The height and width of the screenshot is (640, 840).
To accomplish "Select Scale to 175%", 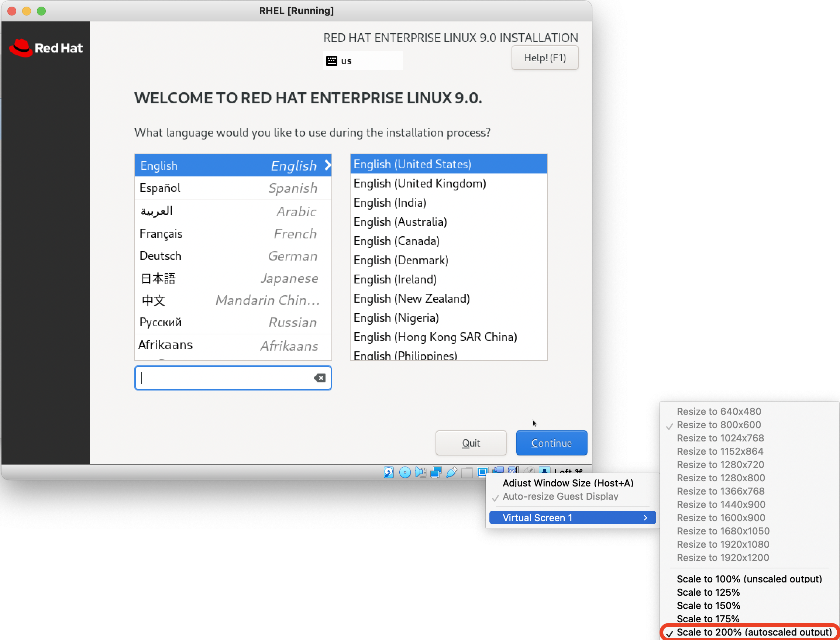I will 708,619.
